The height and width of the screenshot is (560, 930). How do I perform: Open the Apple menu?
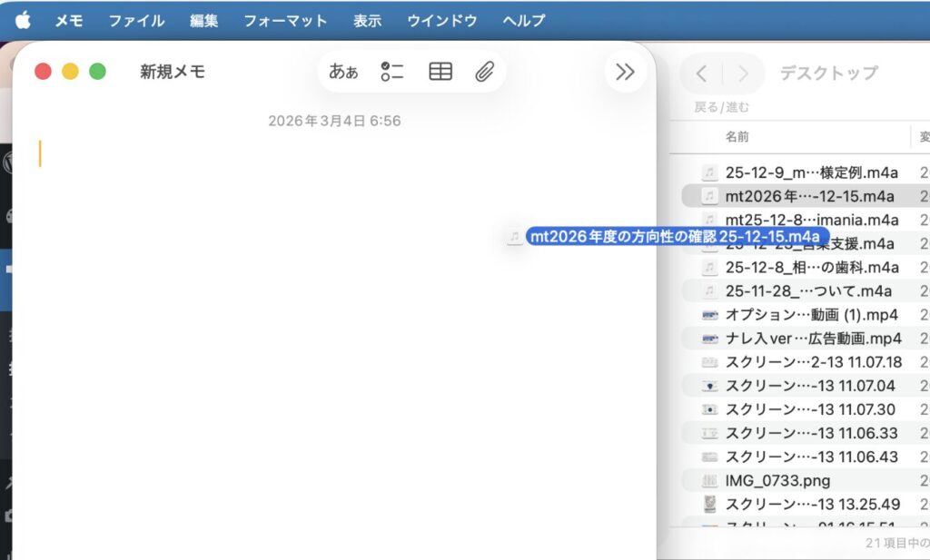click(23, 20)
